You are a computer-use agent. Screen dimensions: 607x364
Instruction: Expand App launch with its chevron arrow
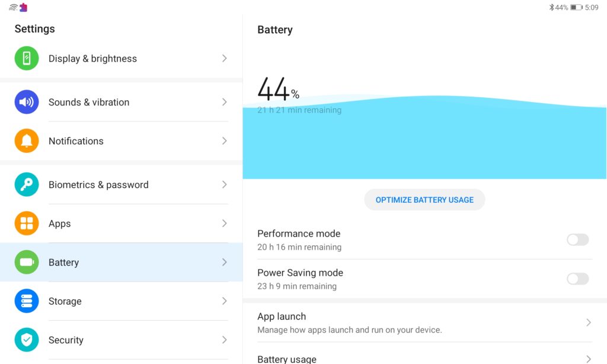click(x=589, y=323)
